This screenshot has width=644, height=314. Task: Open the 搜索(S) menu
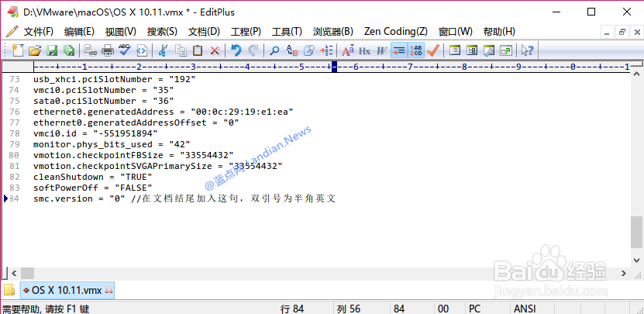[x=162, y=32]
